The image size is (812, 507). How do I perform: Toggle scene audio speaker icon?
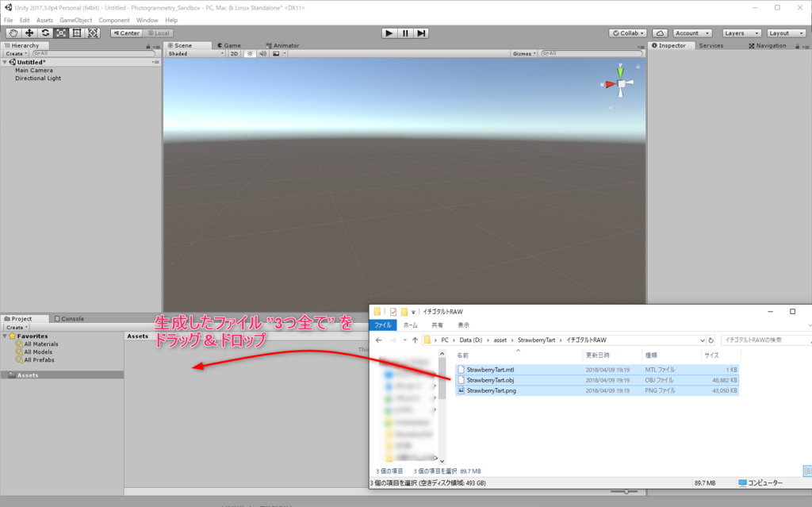262,53
